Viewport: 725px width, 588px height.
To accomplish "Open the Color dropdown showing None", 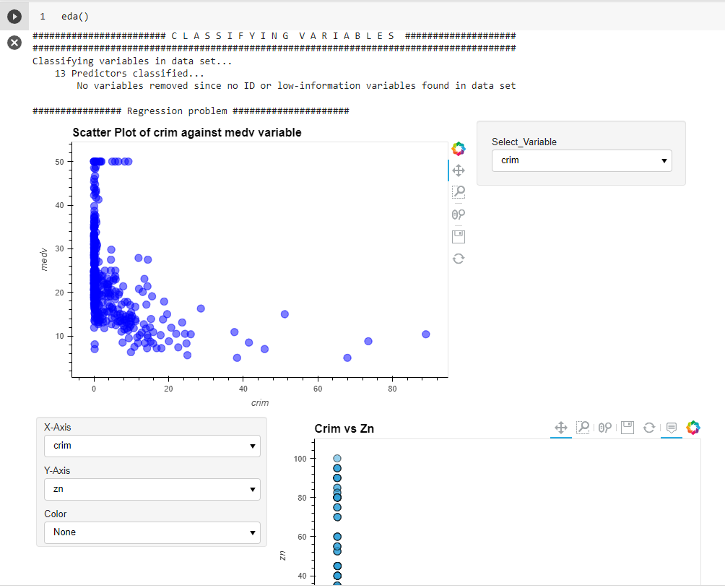I will coord(152,532).
